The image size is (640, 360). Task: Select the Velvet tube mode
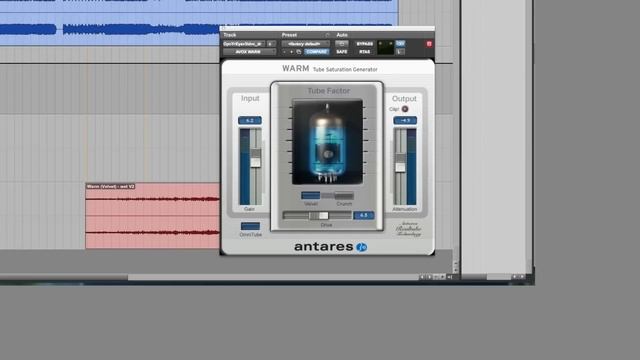(x=311, y=196)
